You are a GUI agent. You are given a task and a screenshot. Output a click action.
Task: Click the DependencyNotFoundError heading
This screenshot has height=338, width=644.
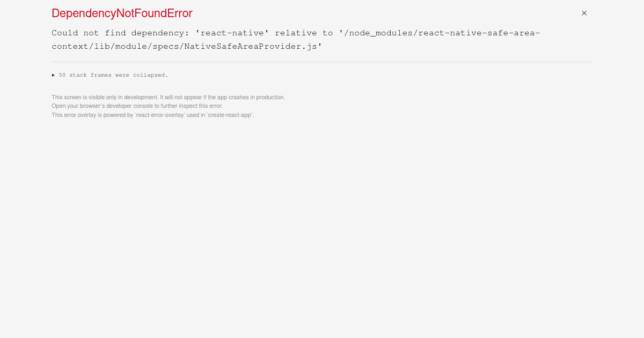pyautogui.click(x=122, y=13)
